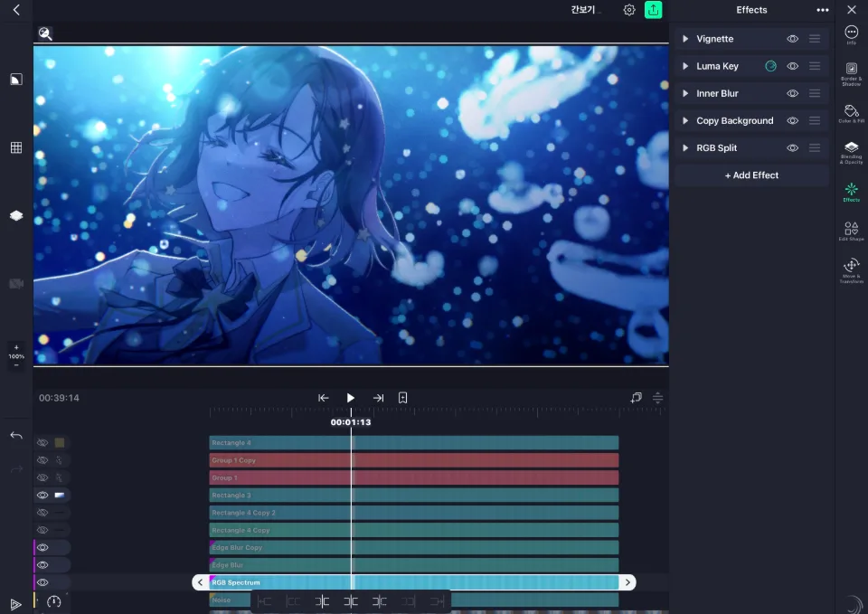Expand the Luma Key effect settings
Screen dimensions: 868x614
(685, 66)
